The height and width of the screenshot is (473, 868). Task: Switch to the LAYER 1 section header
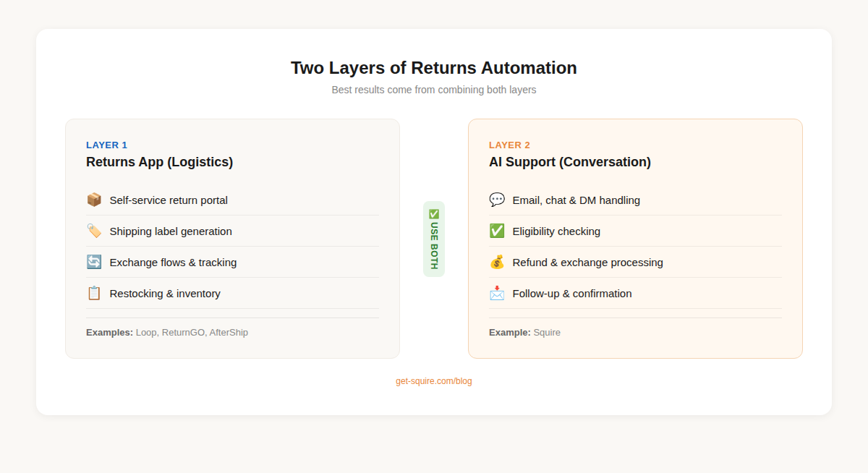tap(106, 145)
